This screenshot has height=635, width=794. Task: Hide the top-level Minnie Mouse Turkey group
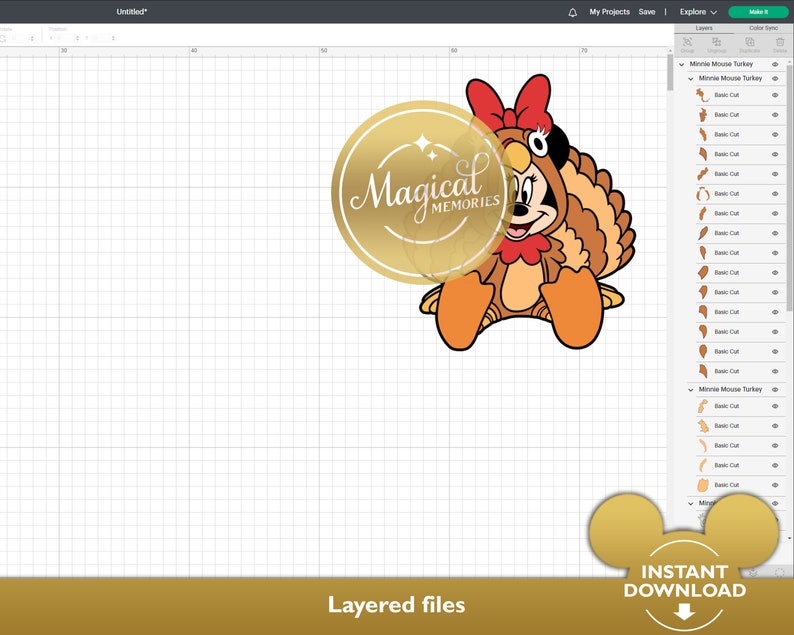click(775, 64)
